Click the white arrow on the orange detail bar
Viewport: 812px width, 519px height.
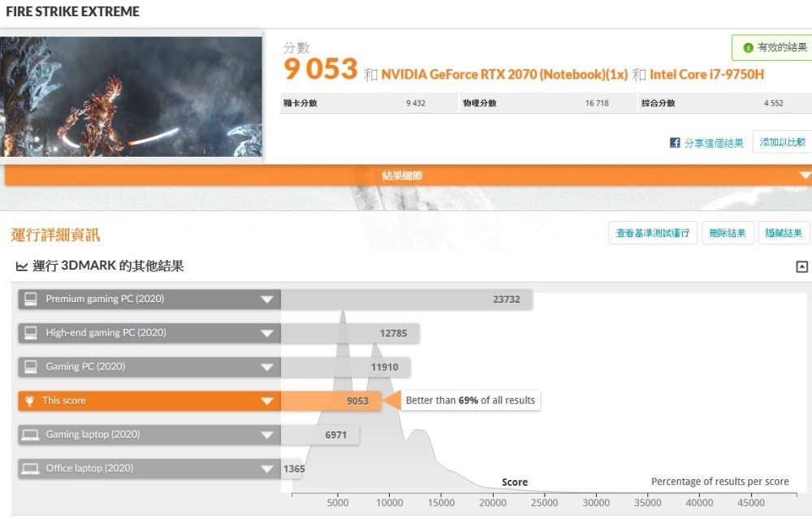coord(806,175)
